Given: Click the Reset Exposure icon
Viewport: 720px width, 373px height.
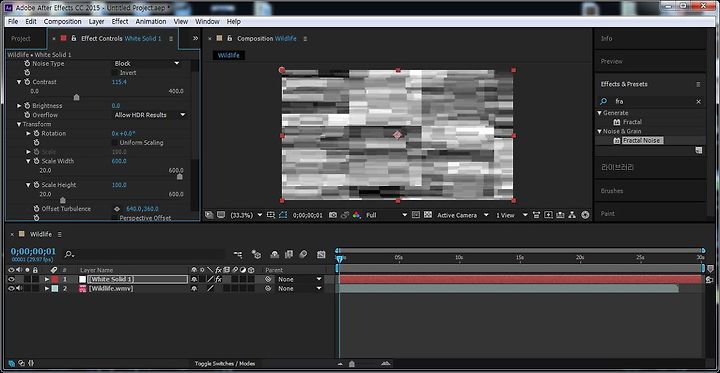Looking at the screenshot, I should point(585,215).
